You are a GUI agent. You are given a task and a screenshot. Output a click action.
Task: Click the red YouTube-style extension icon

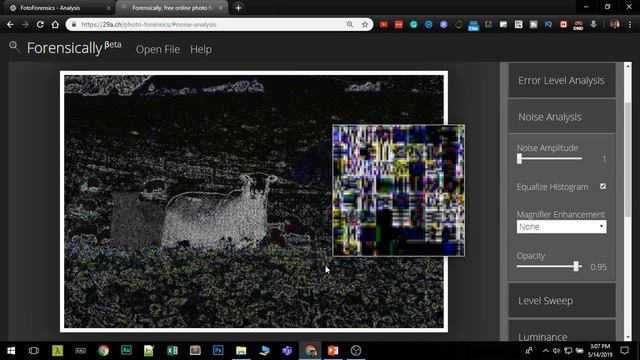[x=384, y=24]
